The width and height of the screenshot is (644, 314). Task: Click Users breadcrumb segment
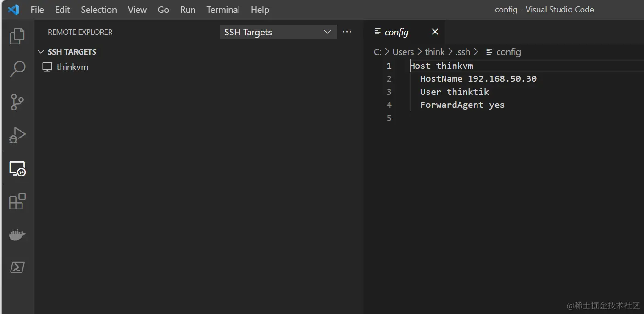pos(403,52)
